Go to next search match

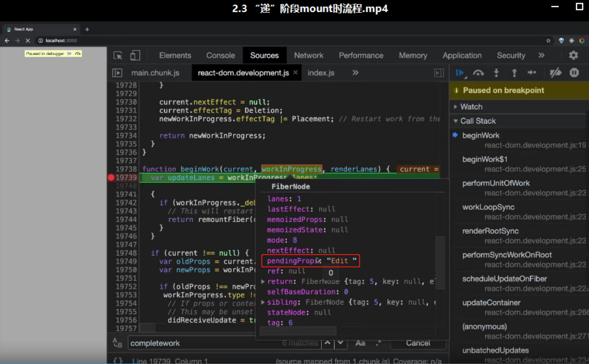[x=340, y=343]
